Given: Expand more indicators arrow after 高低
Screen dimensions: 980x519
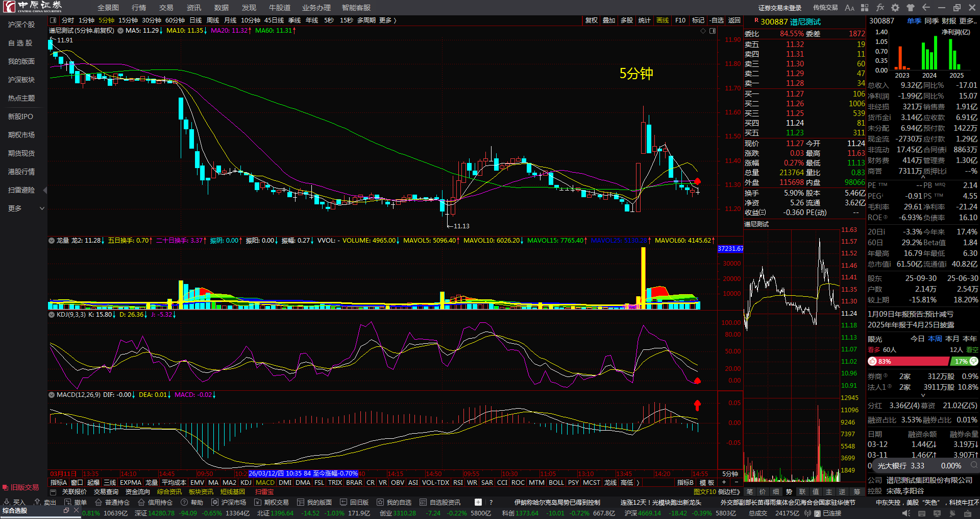Looking at the screenshot, I should (638, 483).
